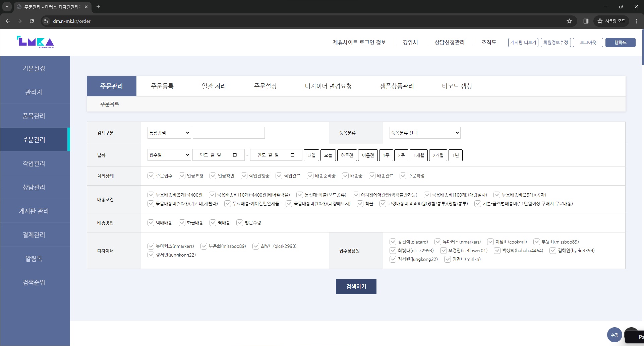Open the 디자이너 변경요청 tab
The width and height of the screenshot is (644, 346).
click(x=329, y=86)
